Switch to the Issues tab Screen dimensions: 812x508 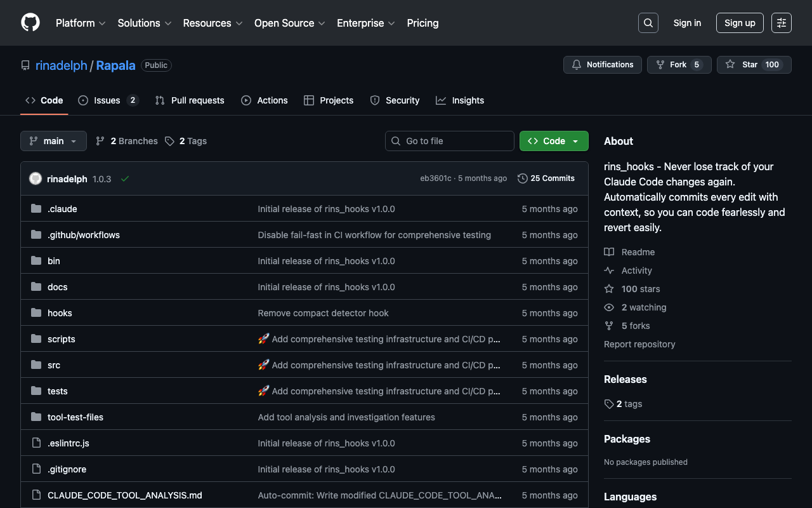pyautogui.click(x=107, y=100)
